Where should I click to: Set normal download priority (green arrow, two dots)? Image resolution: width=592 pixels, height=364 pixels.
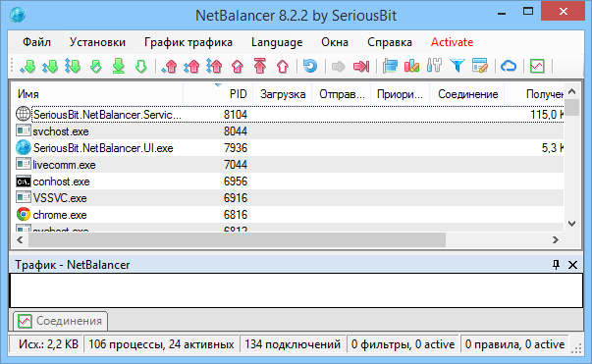point(50,66)
